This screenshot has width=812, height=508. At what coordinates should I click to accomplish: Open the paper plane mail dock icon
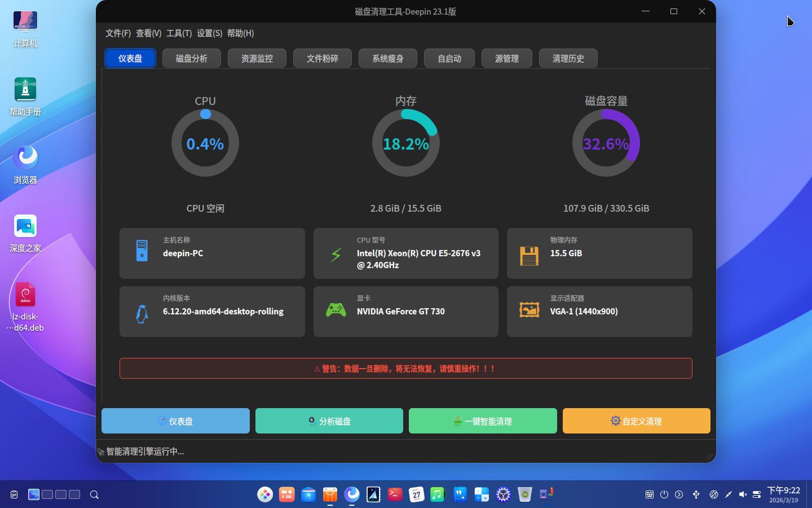pos(373,494)
